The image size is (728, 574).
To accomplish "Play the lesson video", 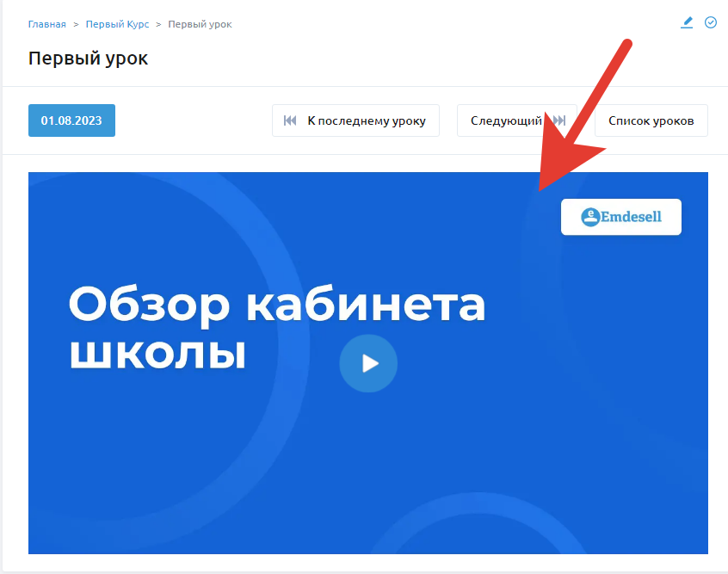I will click(368, 363).
